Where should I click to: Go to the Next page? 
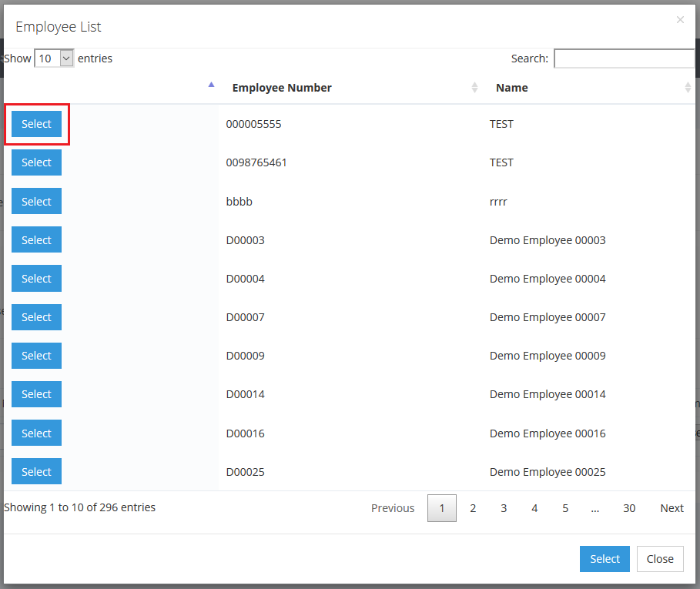(x=672, y=508)
